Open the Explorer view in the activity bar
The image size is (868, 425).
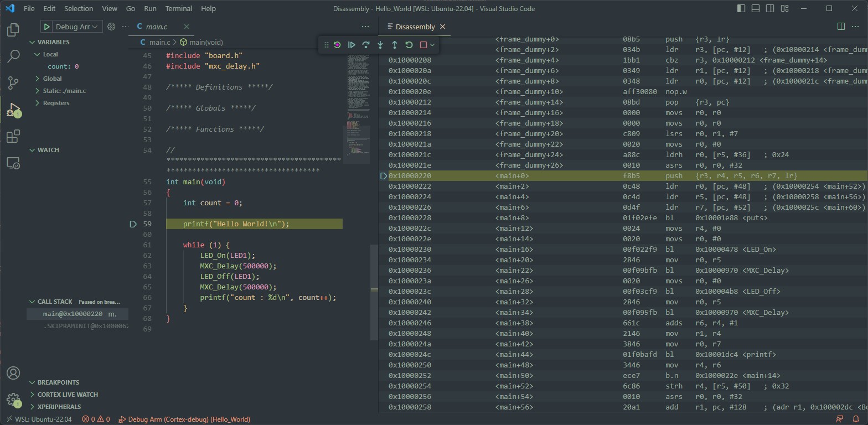click(x=13, y=29)
